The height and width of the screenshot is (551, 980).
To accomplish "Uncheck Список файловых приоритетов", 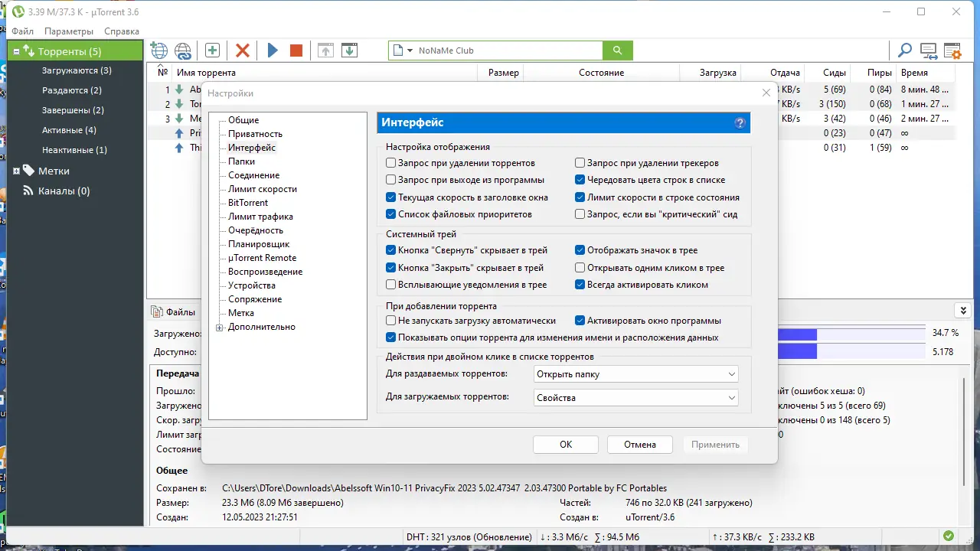I will (391, 214).
